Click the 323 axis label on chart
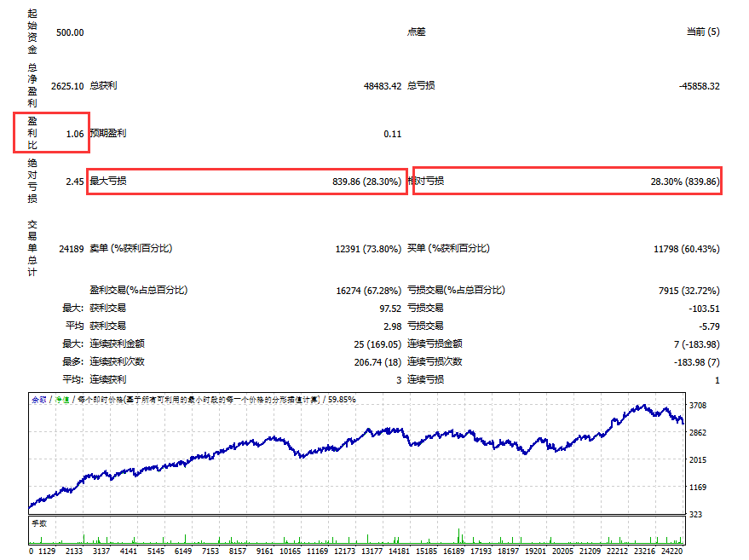This screenshot has width=749, height=560. coord(695,515)
